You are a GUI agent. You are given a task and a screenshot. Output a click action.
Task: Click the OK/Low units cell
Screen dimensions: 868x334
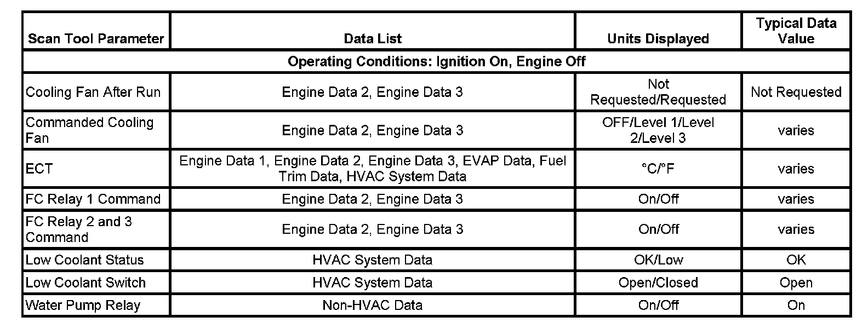point(658,260)
